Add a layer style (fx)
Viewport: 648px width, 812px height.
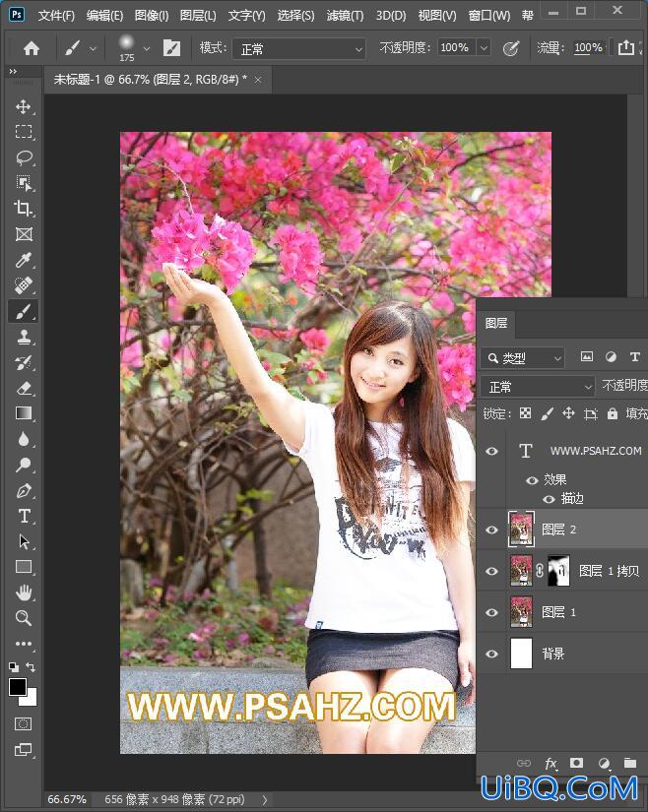click(551, 763)
